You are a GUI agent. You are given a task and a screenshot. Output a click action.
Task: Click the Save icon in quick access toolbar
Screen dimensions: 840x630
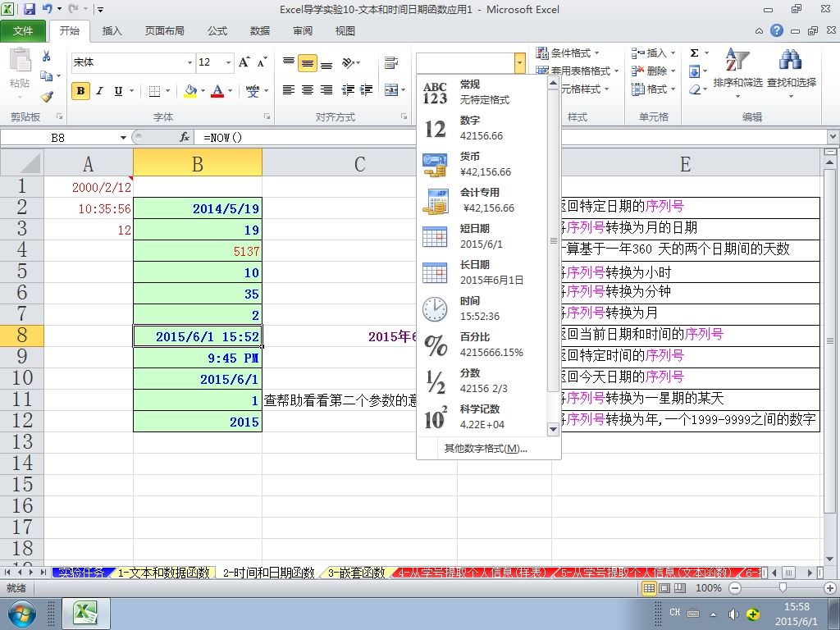tap(30, 9)
